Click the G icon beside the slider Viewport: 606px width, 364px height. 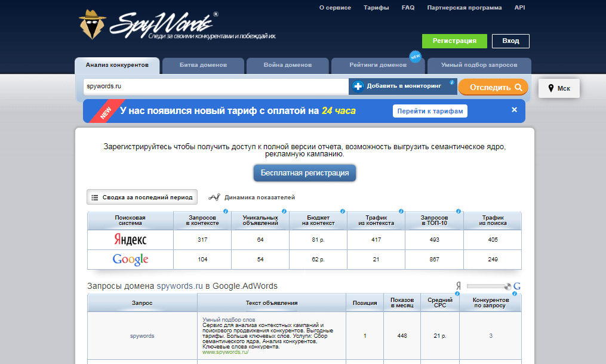517,286
